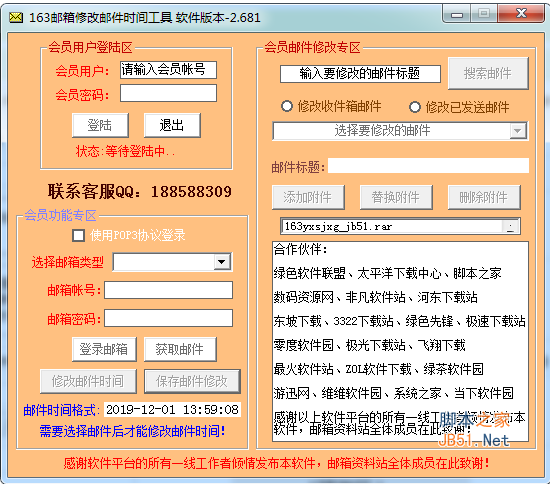Click 需要选择邮件后才能修改邮件时间 notice text

click(132, 431)
